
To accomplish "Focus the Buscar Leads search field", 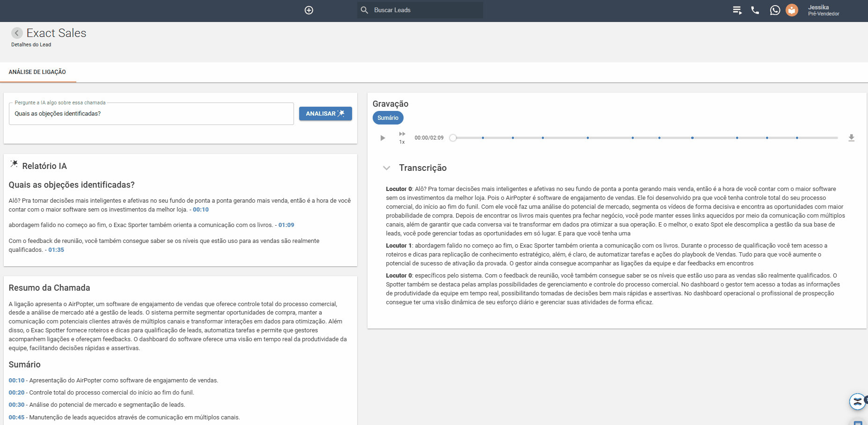I will (420, 10).
